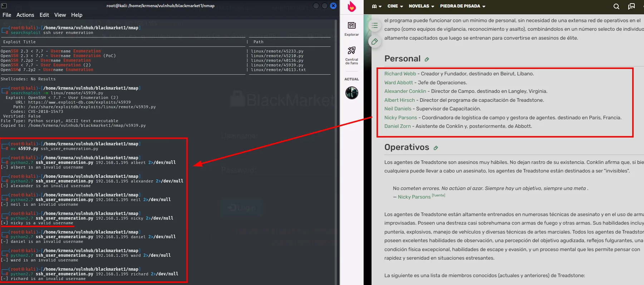
Task: Click 'Shellcodes: No Results' terminal line
Action: tap(28, 79)
